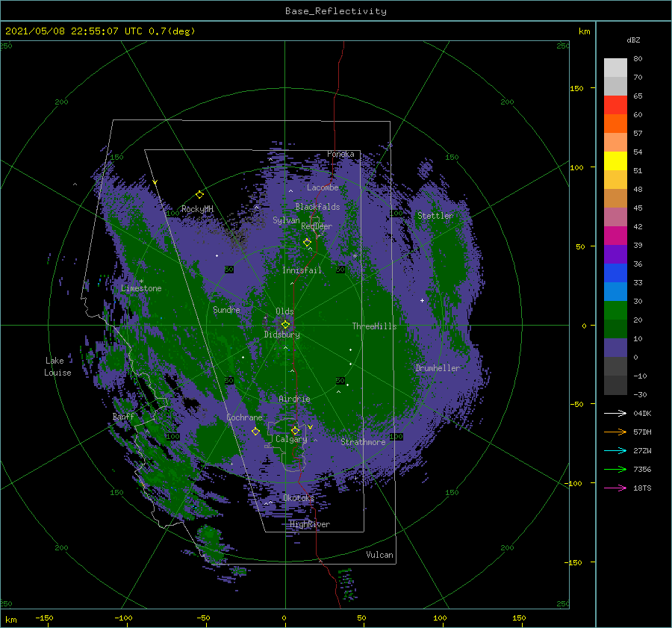Click the RedDeer city label
The image size is (672, 628).
(317, 226)
